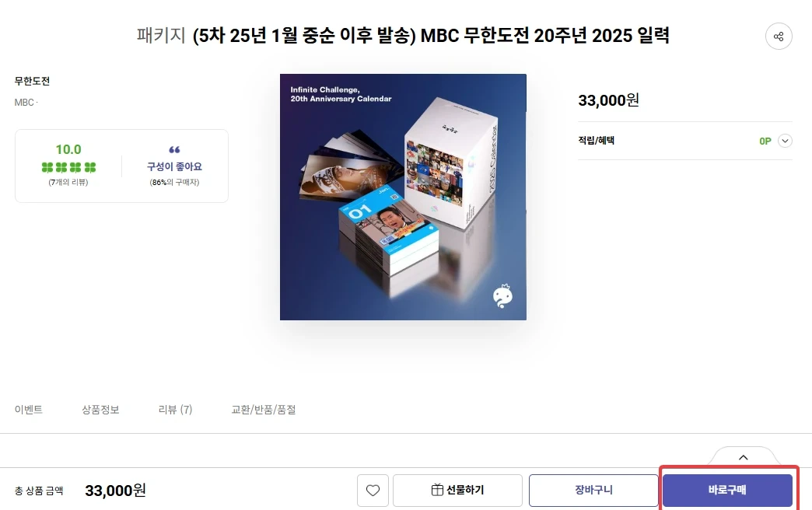Viewport: 812px width, 510px height.
Task: Open the MBC publisher link
Action: pyautogui.click(x=24, y=103)
